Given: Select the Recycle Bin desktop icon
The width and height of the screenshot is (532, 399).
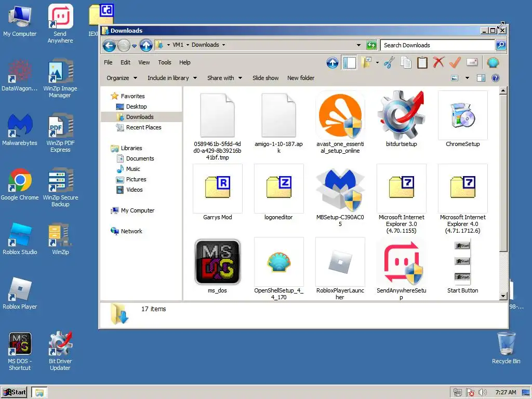Looking at the screenshot, I should point(506,348).
